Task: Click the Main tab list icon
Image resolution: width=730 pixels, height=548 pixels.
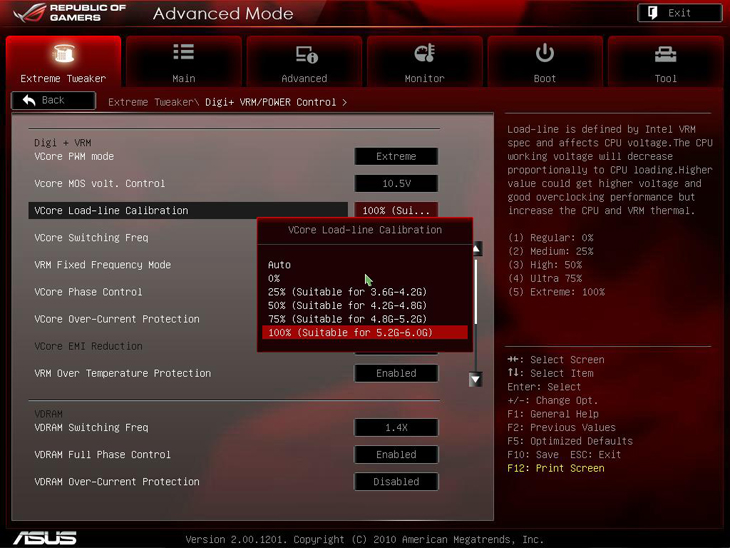Action: 183,54
